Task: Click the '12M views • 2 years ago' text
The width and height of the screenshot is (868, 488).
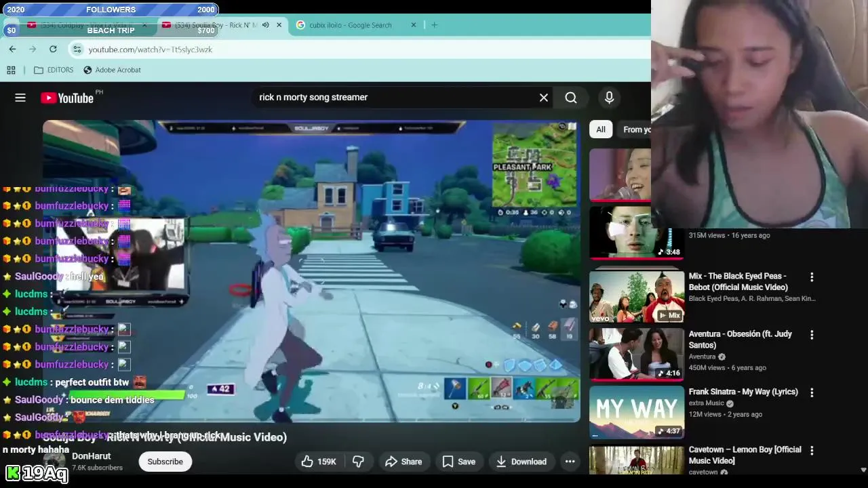Action: pyautogui.click(x=725, y=414)
